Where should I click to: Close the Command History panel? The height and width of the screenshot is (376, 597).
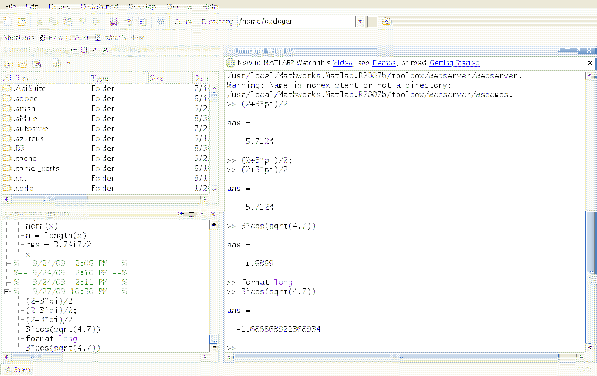coord(213,214)
